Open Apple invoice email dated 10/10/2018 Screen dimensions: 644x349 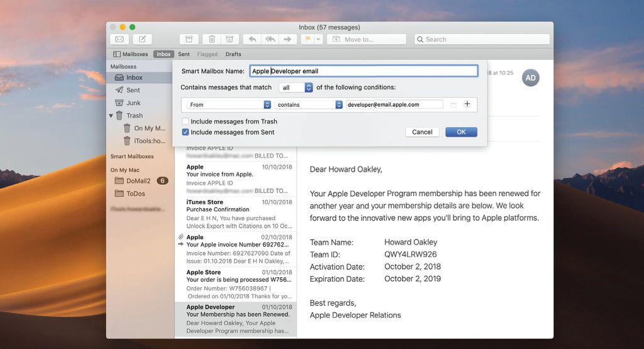pos(236,179)
